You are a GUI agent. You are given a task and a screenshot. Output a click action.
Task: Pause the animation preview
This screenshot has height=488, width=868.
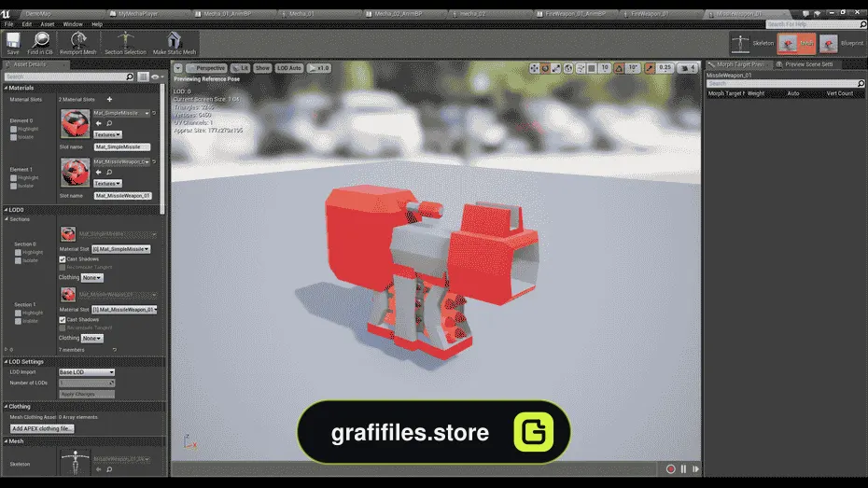point(683,469)
